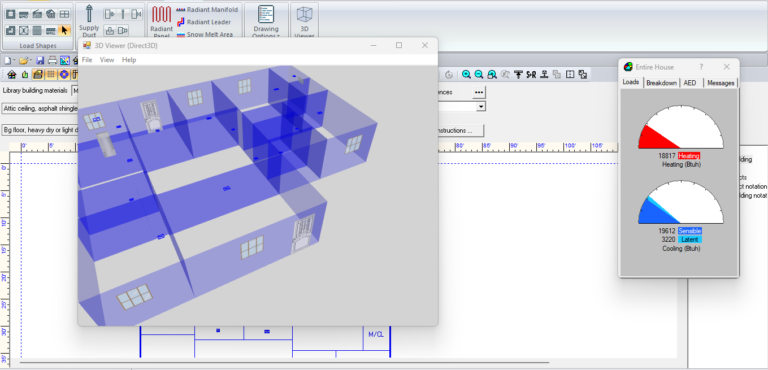
Task: Pick the four-pane window tool in Load Shapes
Action: click(x=64, y=14)
